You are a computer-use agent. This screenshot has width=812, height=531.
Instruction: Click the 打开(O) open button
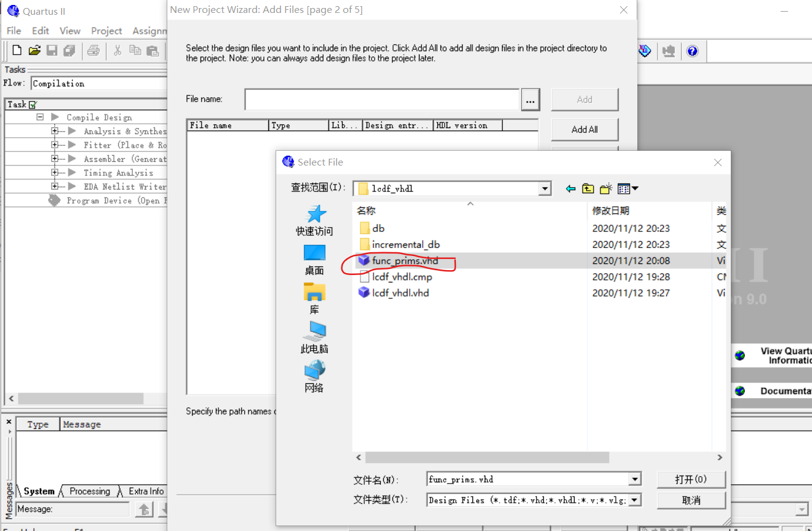[x=690, y=479]
